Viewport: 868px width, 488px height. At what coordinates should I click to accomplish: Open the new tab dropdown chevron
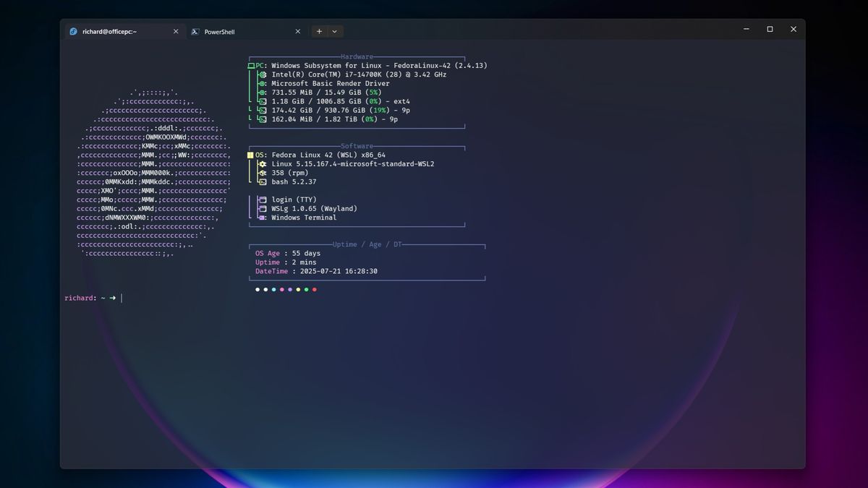point(333,31)
